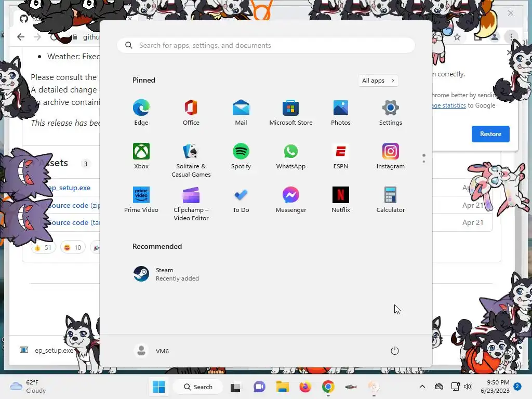Open Settings from Start menu
This screenshot has height=399, width=532.
391,113
